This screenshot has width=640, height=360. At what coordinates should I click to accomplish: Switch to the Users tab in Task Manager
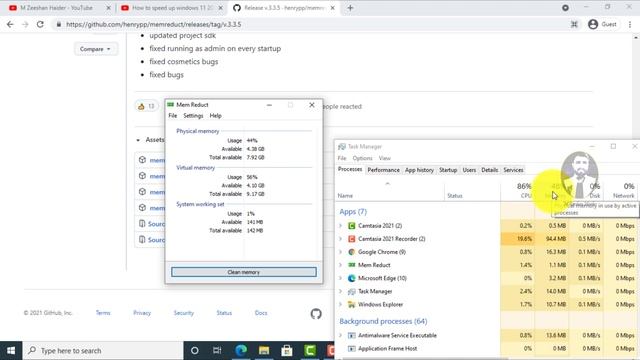(x=469, y=170)
